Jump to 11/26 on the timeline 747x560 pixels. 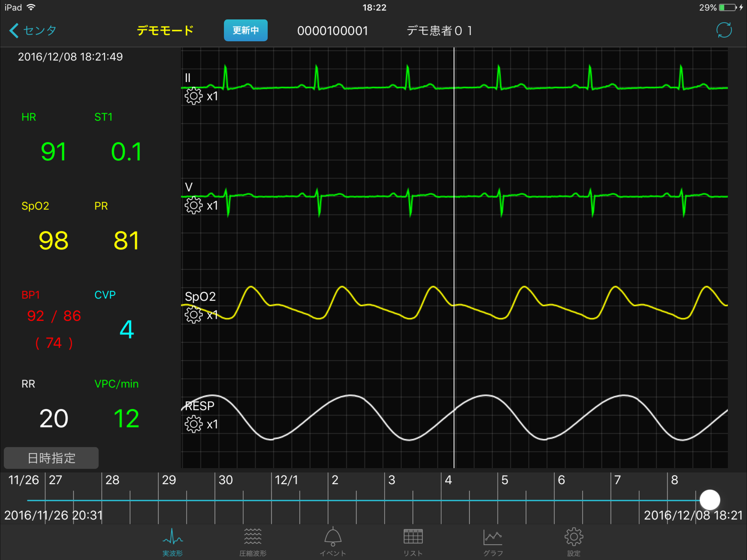24,480
